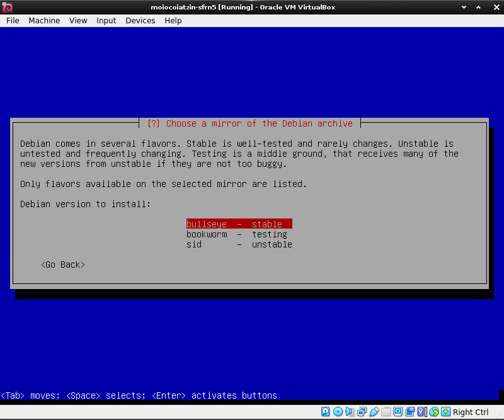
Task: Click the CPU virtualization status icon
Action: coord(421,412)
